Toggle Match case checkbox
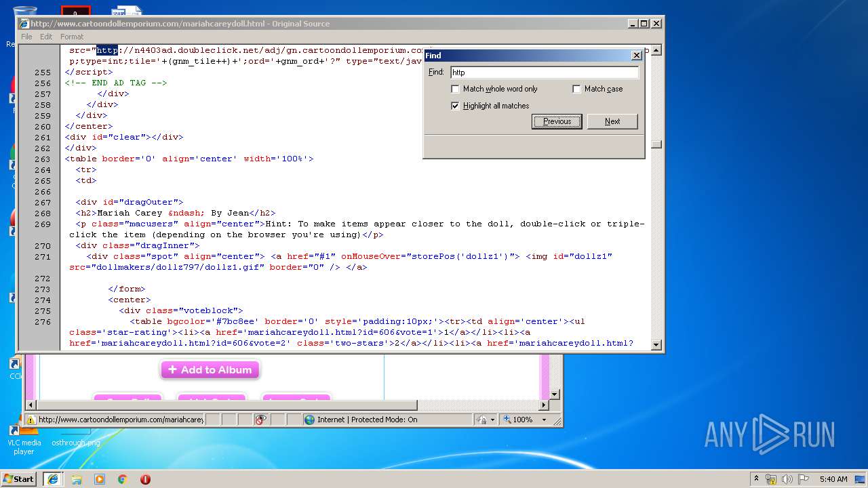The image size is (868, 488). (x=576, y=89)
